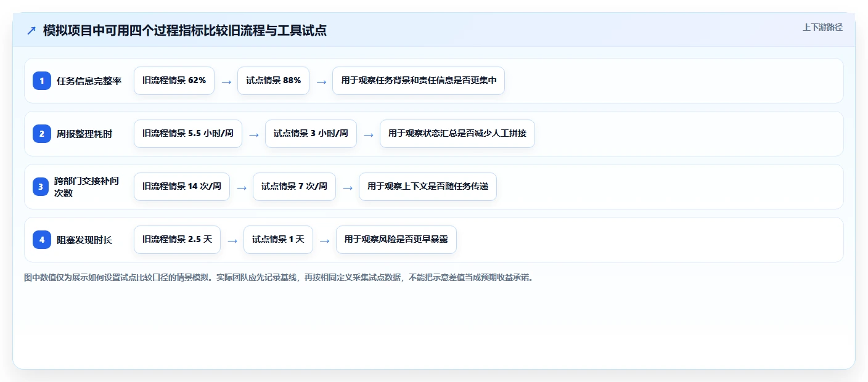Select the number 2 badge for 周报整理耗时

pyautogui.click(x=42, y=134)
